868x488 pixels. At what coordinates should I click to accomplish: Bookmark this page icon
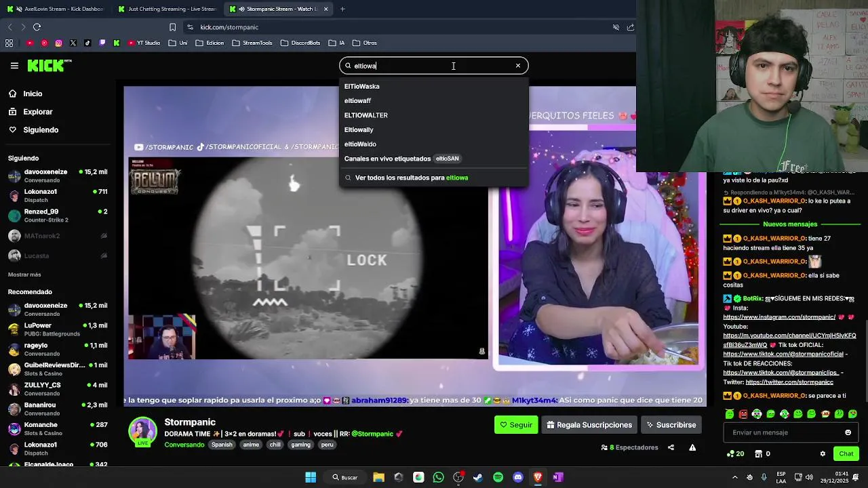(172, 27)
